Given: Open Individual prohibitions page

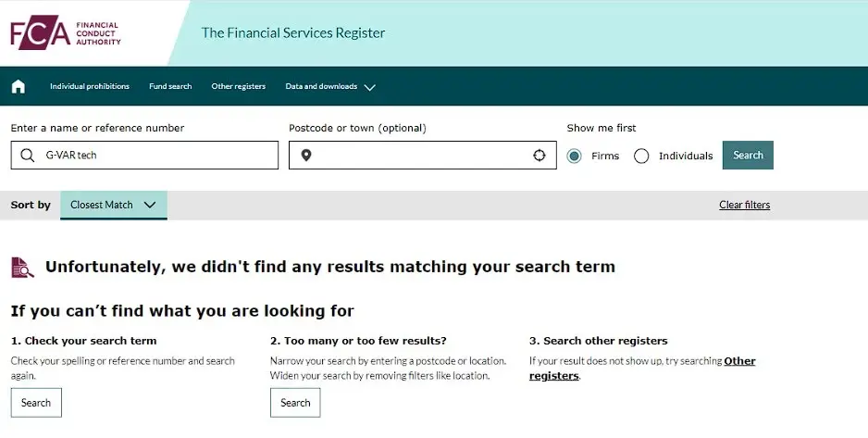Looking at the screenshot, I should coord(90,86).
